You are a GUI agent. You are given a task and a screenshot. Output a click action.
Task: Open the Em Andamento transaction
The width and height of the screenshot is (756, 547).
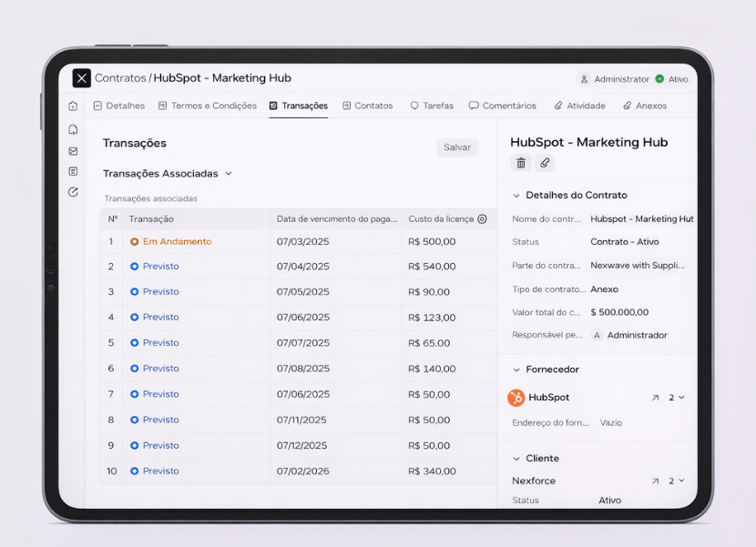click(x=177, y=242)
